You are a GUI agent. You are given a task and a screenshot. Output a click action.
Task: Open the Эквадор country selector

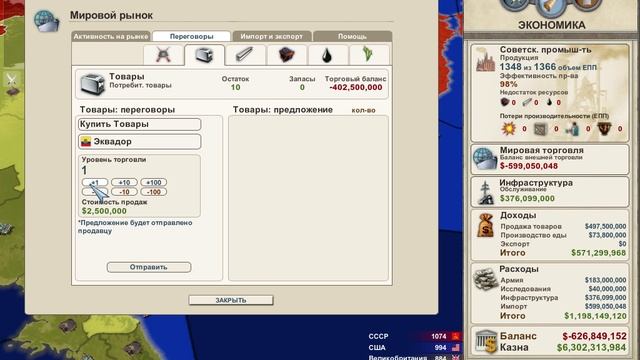[x=140, y=142]
